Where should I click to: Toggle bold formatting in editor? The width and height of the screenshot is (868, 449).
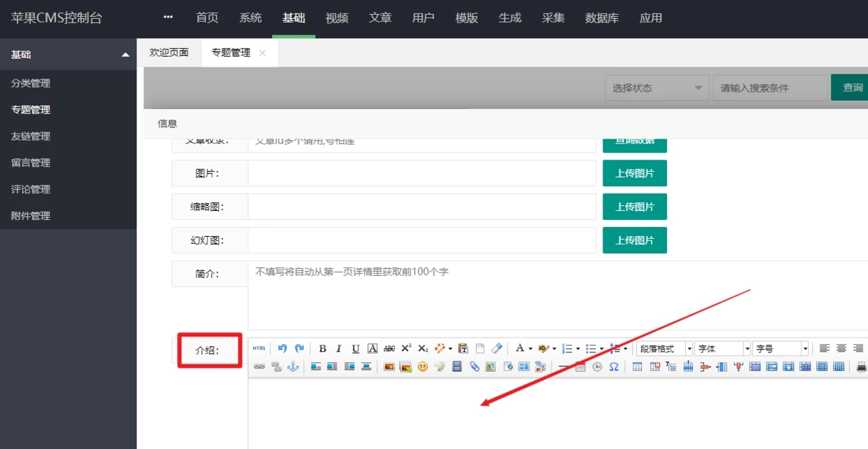point(323,349)
